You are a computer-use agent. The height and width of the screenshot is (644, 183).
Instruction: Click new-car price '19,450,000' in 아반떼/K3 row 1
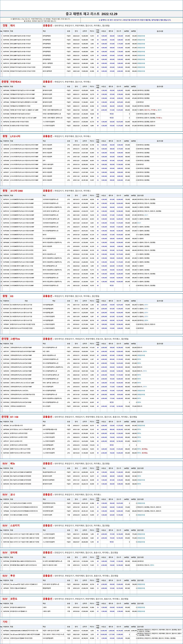pyautogui.click(x=85, y=91)
